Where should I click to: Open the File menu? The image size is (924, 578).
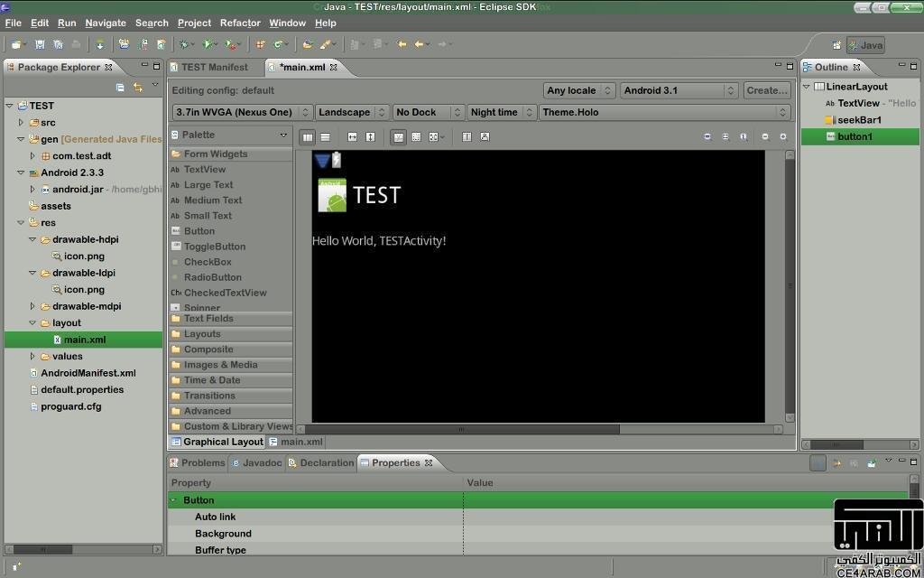click(13, 23)
